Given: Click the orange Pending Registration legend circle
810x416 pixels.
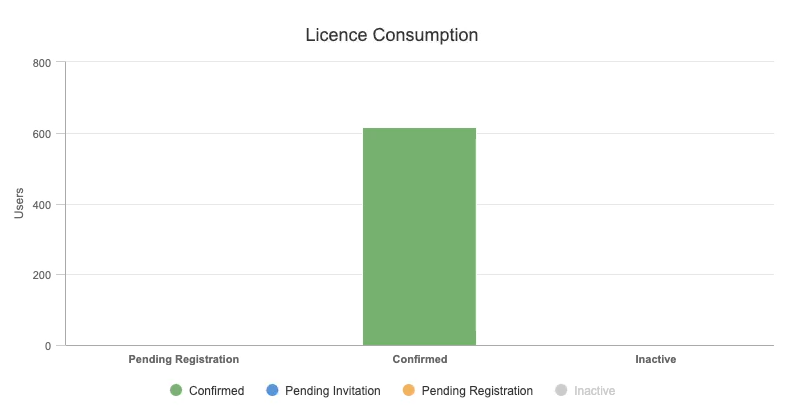Looking at the screenshot, I should click(409, 390).
